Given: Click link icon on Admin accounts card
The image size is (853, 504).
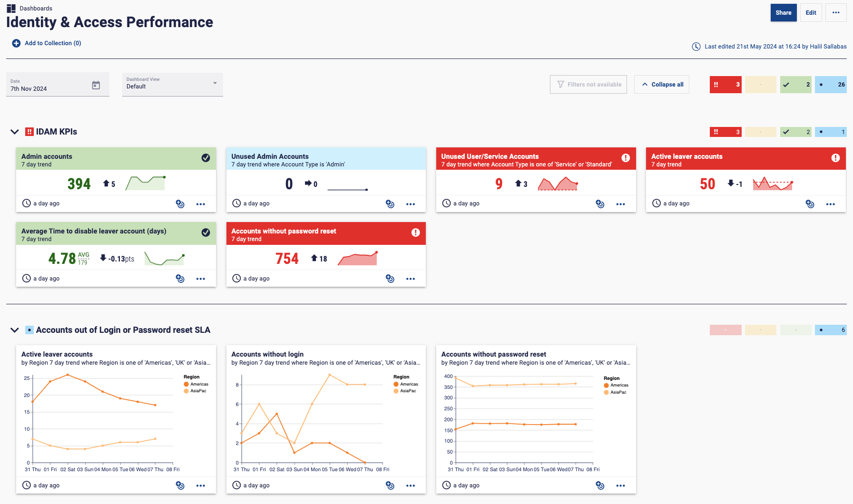Looking at the screenshot, I should coord(180,204).
